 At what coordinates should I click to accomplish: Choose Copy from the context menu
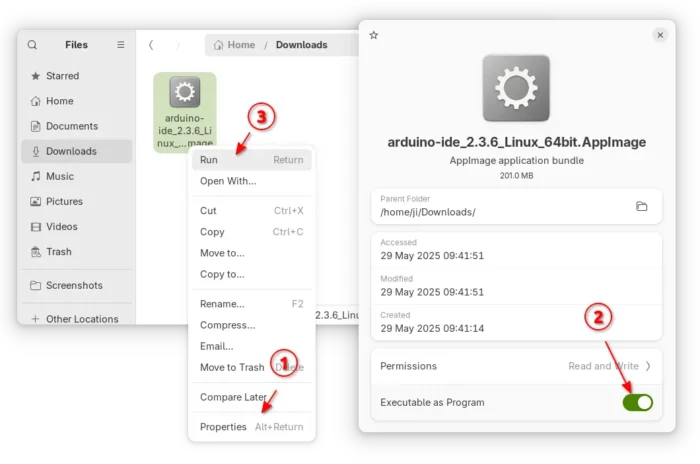(252, 232)
